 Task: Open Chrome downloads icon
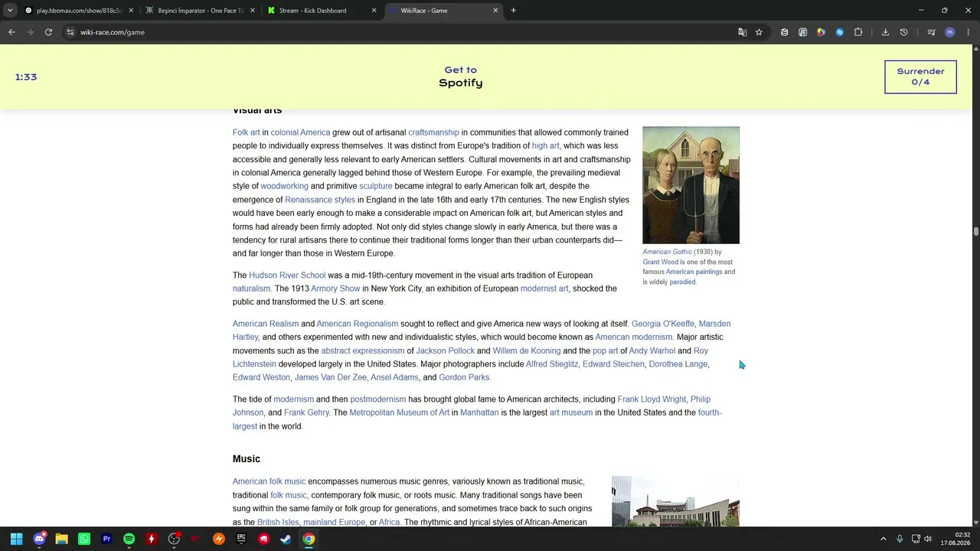(x=885, y=32)
